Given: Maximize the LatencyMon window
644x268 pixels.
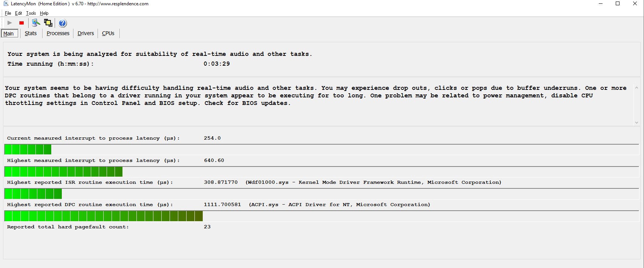Looking at the screenshot, I should 618,4.
